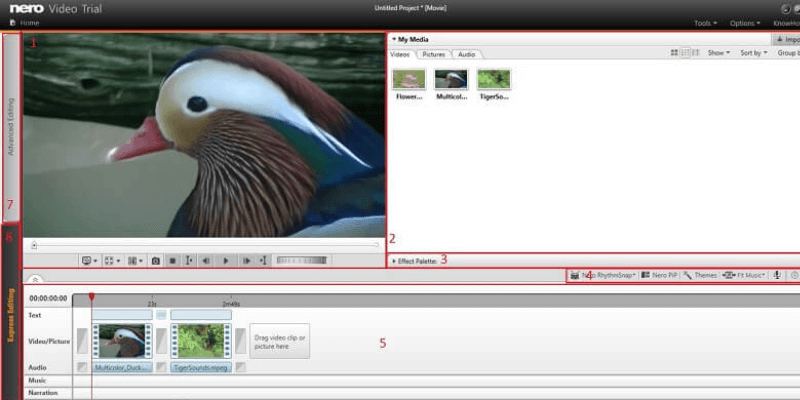The height and width of the screenshot is (400, 800).
Task: Click the microphone narration record icon
Action: (x=777, y=275)
